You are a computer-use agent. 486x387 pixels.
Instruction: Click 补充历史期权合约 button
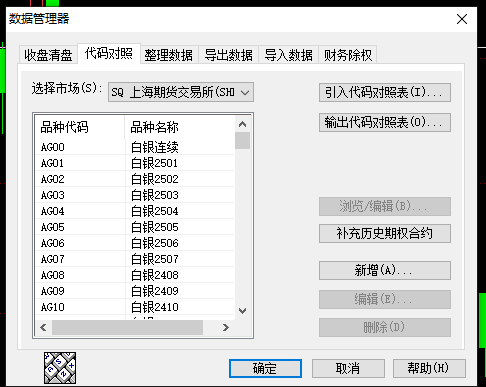385,233
